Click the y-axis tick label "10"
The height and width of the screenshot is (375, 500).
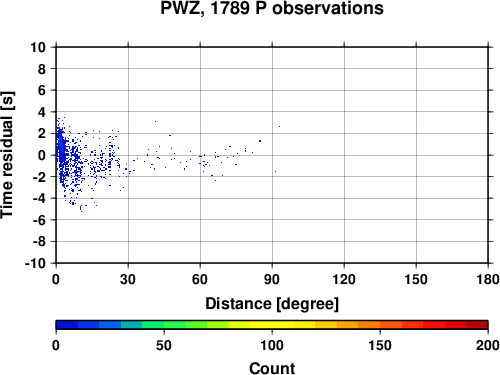[x=38, y=47]
